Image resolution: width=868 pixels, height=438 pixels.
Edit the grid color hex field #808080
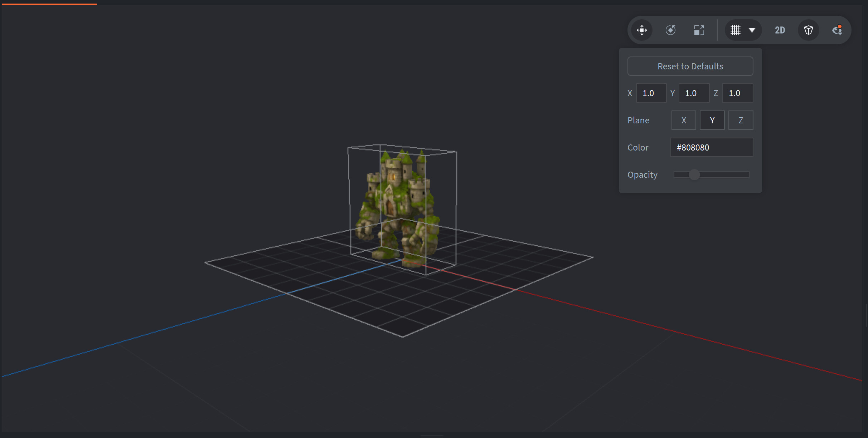(712, 147)
